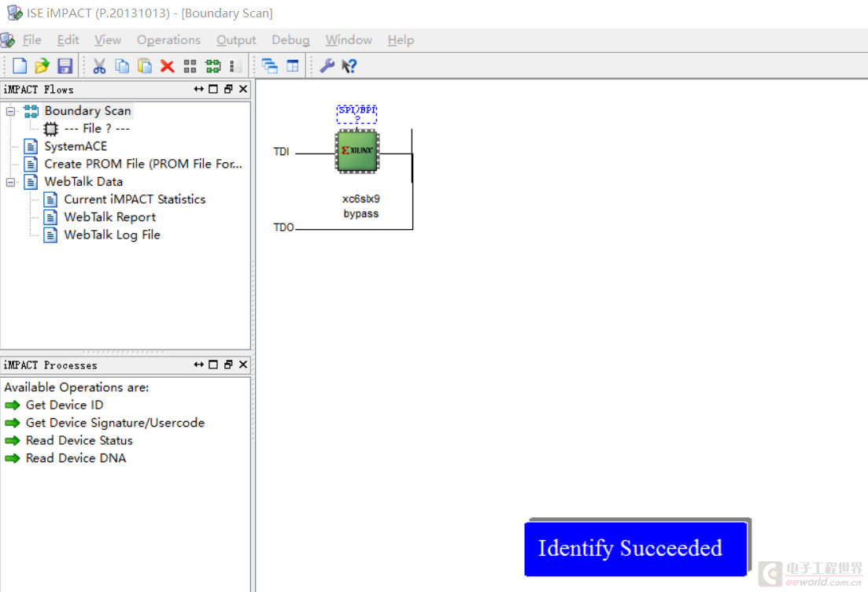Maximize the iMPACT Flows panel
The width and height of the screenshot is (868, 592).
click(x=213, y=89)
